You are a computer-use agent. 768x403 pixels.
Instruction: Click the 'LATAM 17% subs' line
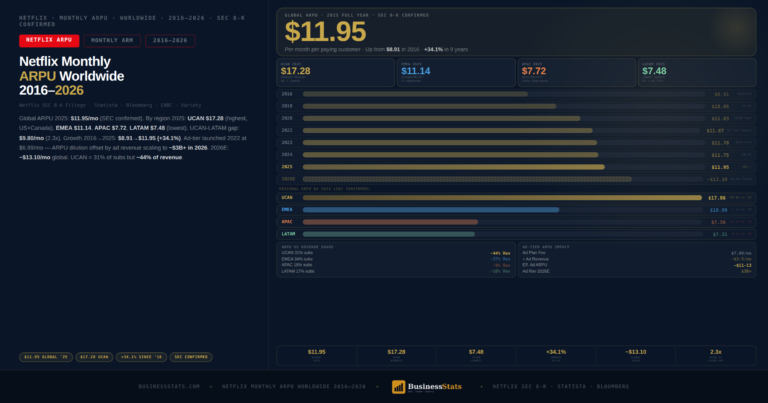click(298, 271)
